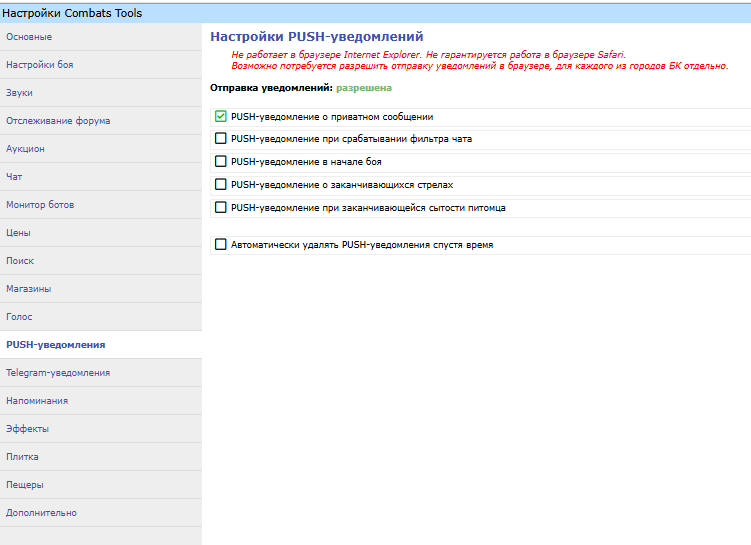Open the Эффекты settings tab
Screen dimensions: 751x545
28,429
